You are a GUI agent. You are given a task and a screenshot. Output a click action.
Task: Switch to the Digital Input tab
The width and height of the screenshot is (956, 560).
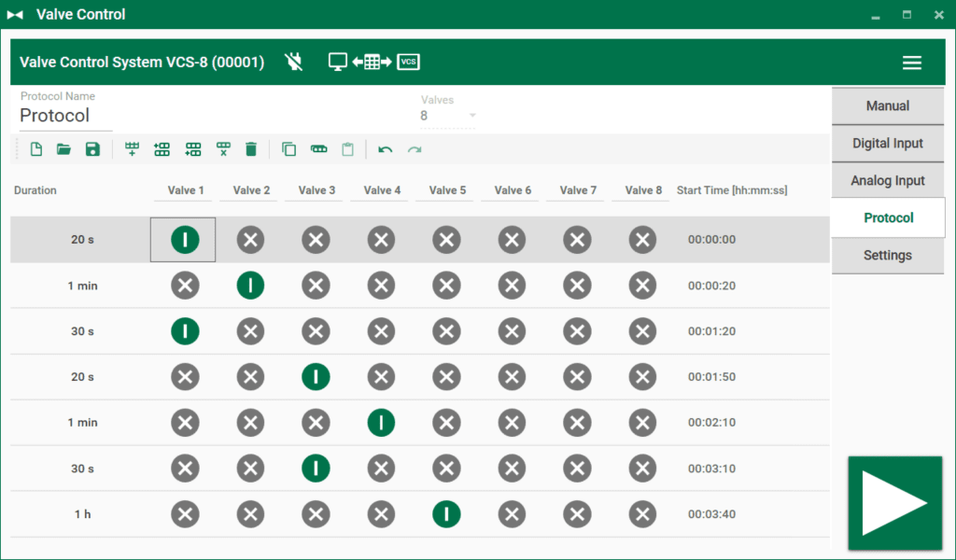click(887, 143)
